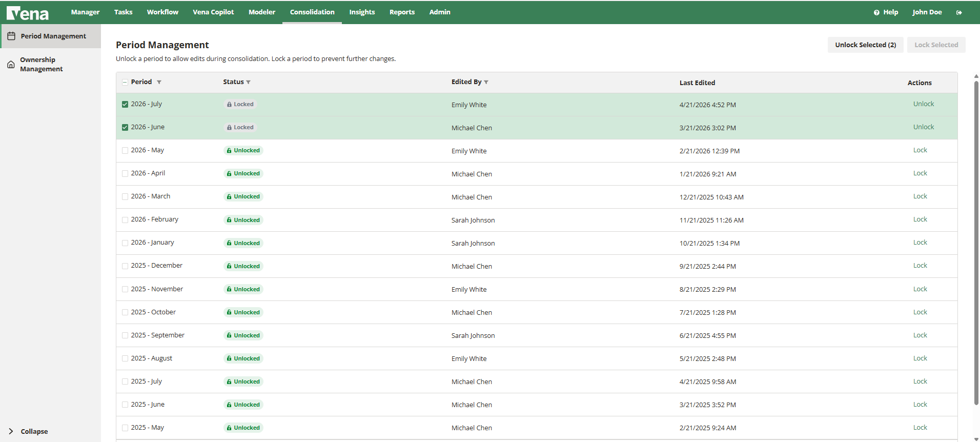Image resolution: width=980 pixels, height=442 pixels.
Task: Open the Tasks menu
Action: coord(123,12)
